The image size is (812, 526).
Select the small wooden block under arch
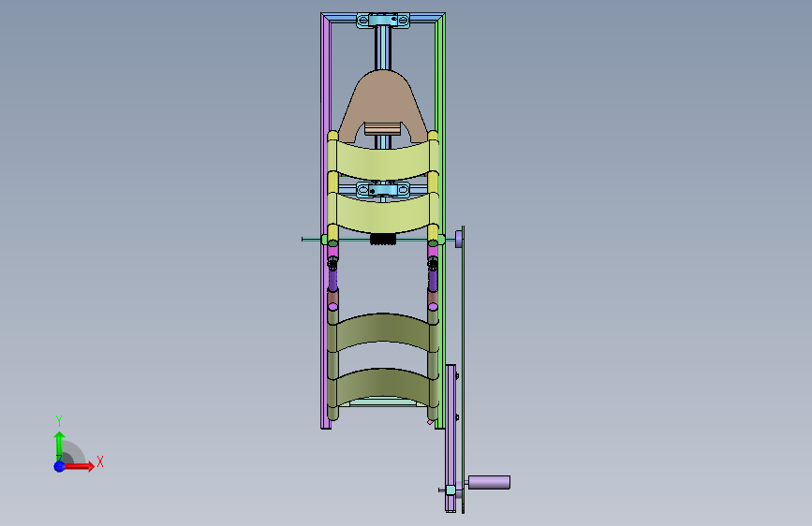(383, 128)
